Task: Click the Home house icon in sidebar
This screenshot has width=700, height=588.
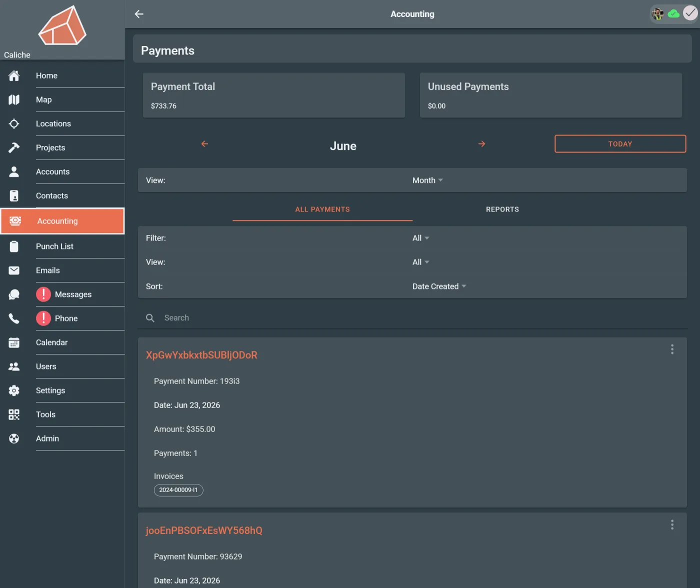Action: (x=14, y=75)
